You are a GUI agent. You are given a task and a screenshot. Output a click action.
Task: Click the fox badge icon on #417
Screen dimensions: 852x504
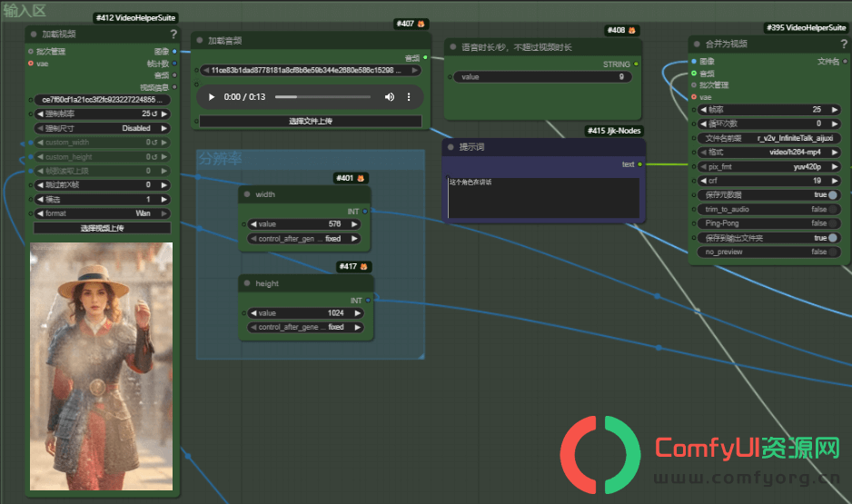tap(363, 267)
